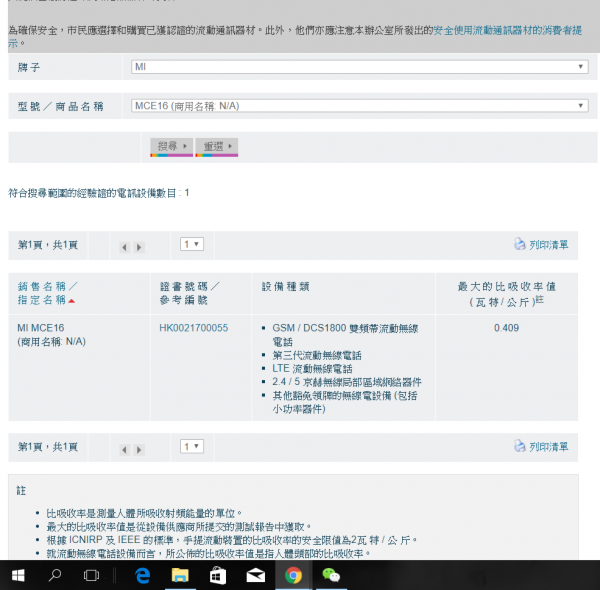Image resolution: width=600 pixels, height=590 pixels.
Task: Open File Explorer from the taskbar
Action: 180,575
